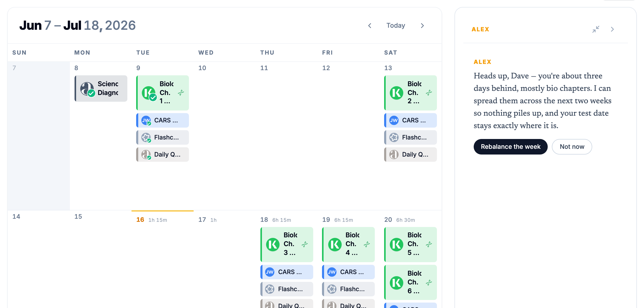Select today's date 16
644x308 pixels.
click(x=140, y=220)
